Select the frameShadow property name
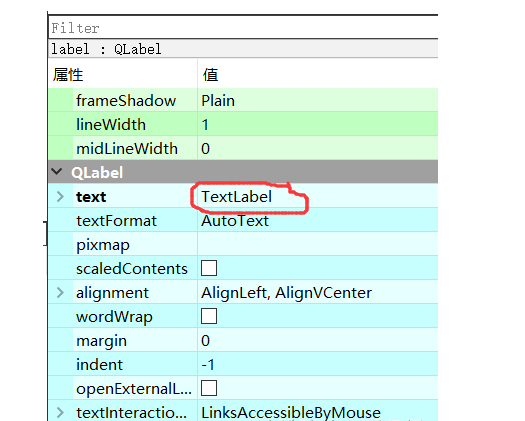 coord(126,100)
